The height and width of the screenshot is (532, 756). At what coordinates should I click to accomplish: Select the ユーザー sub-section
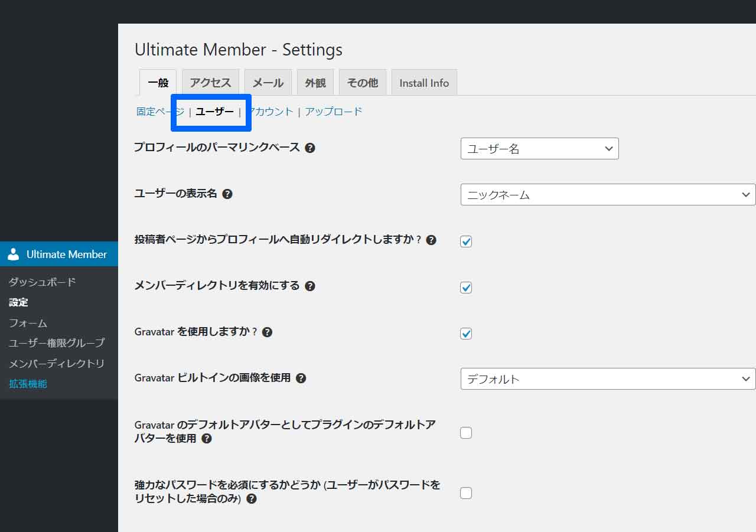coord(214,112)
